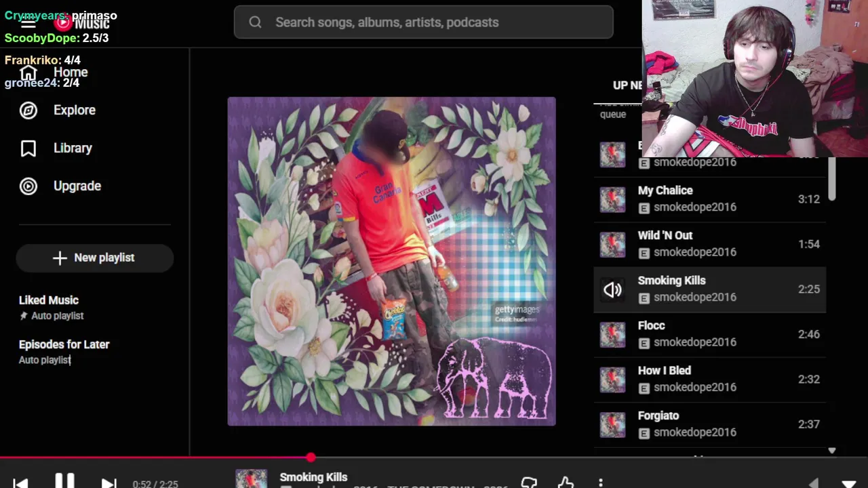
Task: Click explicit badge on Wild 'N Out row
Action: (644, 253)
